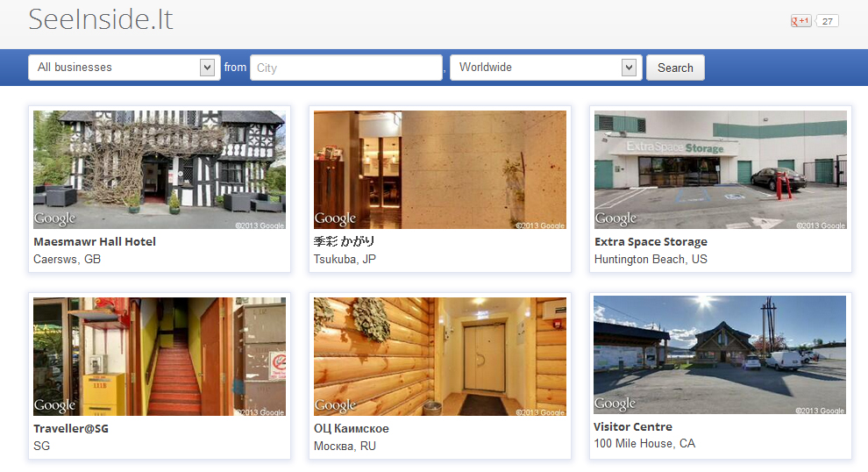Click the +1 count bubble showing 27
The image size is (868, 472).
(827, 21)
